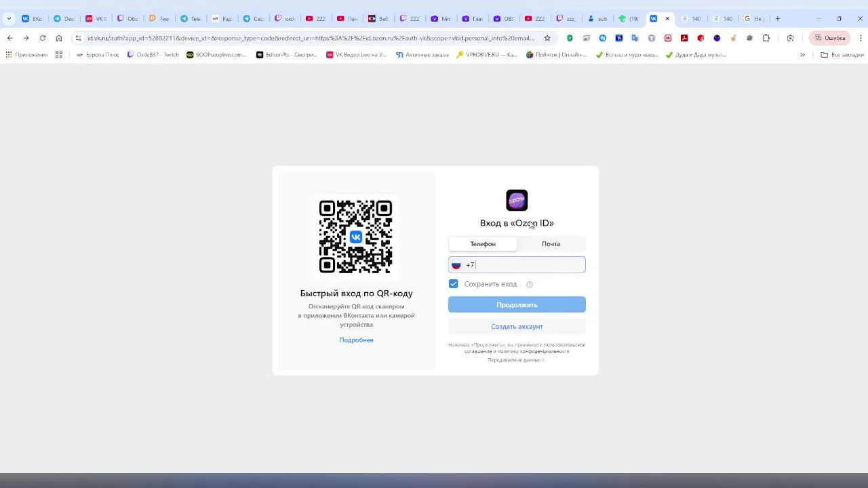Open the Все закладки folder
Screen dimensions: 868x488
point(842,55)
